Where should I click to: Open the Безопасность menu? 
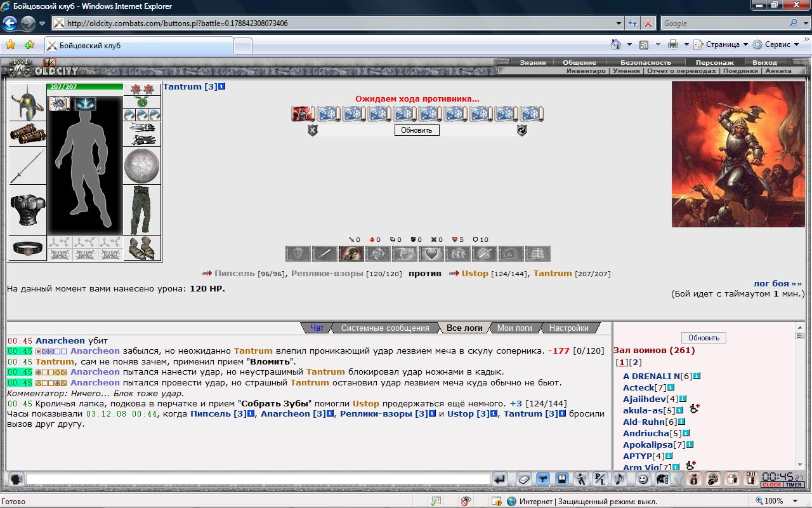click(x=646, y=62)
